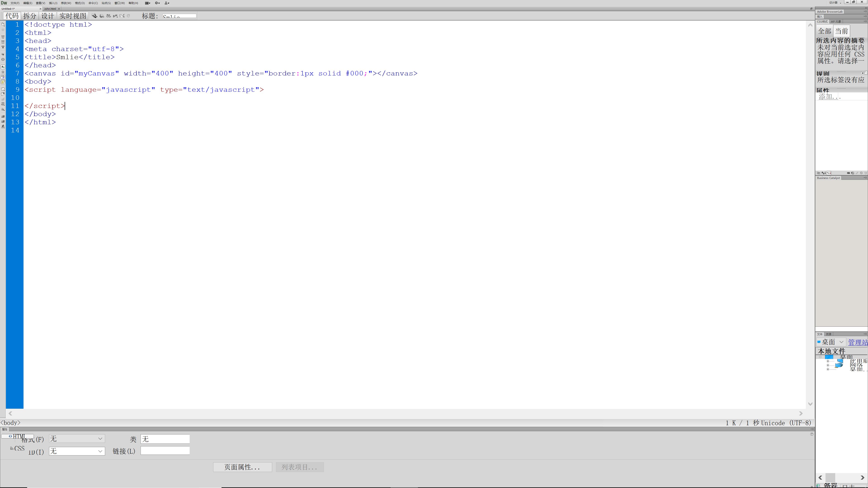Image resolution: width=868 pixels, height=488 pixels.
Task: Open ID(I) dropdown in properties
Action: (77, 451)
